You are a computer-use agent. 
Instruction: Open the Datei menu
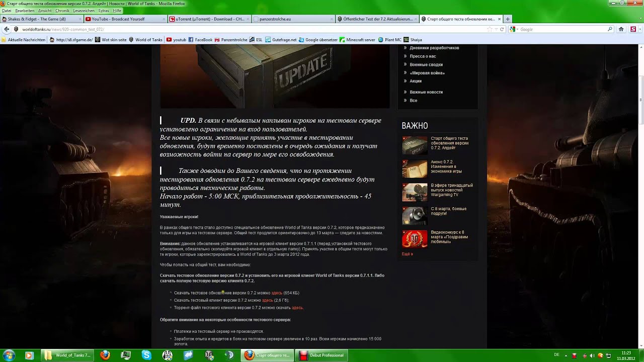[x=7, y=11]
